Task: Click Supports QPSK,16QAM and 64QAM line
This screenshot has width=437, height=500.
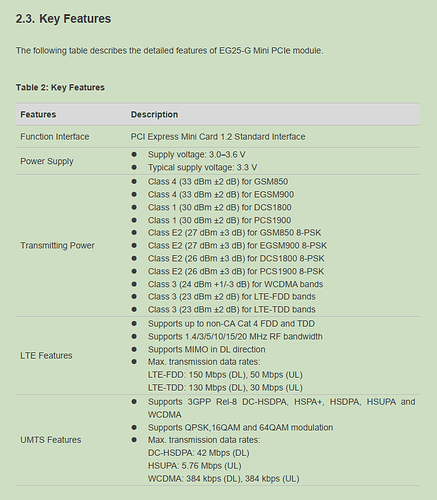Action: coord(240,427)
